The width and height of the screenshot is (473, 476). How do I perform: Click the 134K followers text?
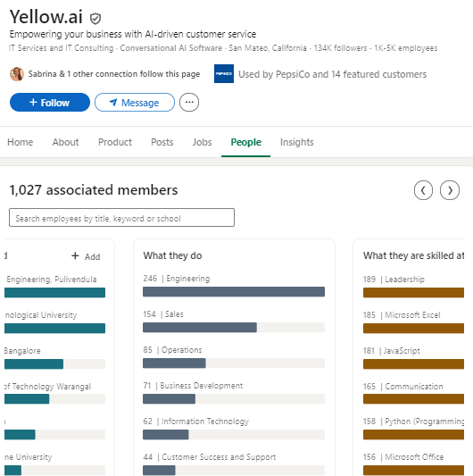click(x=340, y=48)
